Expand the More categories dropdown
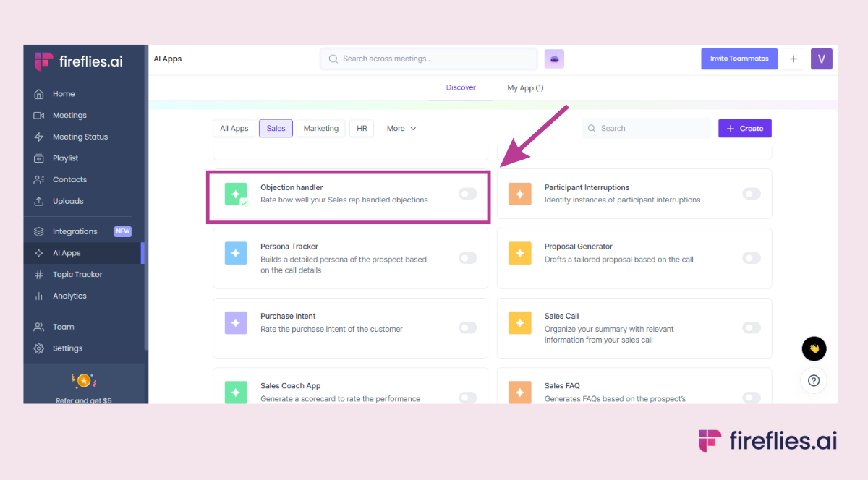Viewport: 868px width, 480px height. [x=401, y=129]
